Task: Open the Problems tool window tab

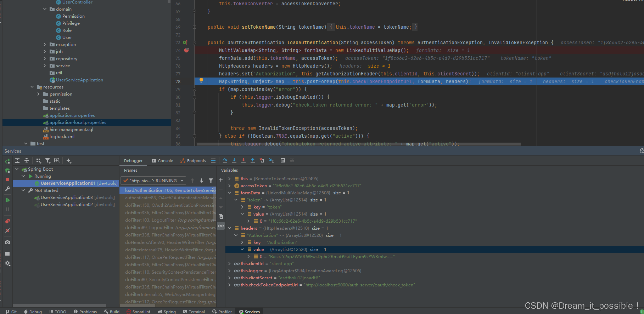Action: [x=85, y=312]
